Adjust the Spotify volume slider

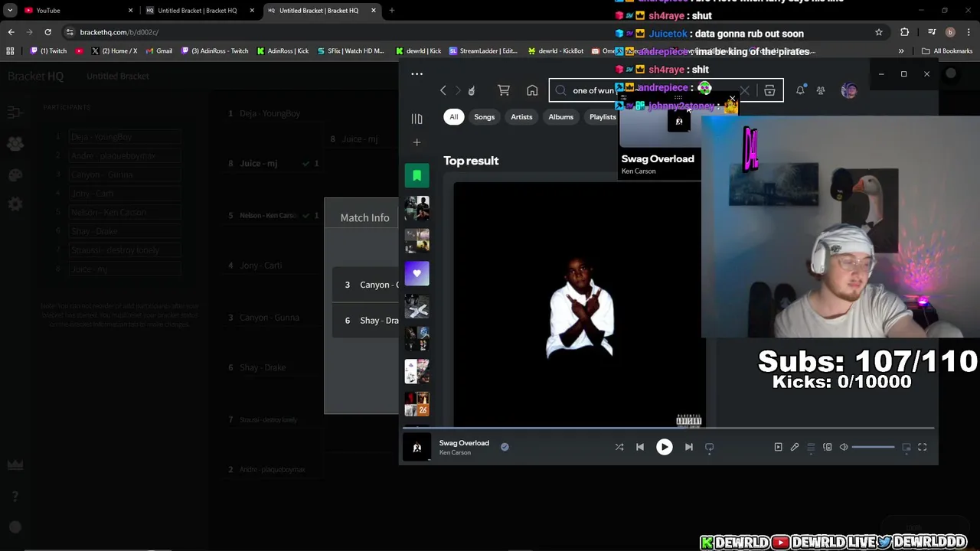873,447
